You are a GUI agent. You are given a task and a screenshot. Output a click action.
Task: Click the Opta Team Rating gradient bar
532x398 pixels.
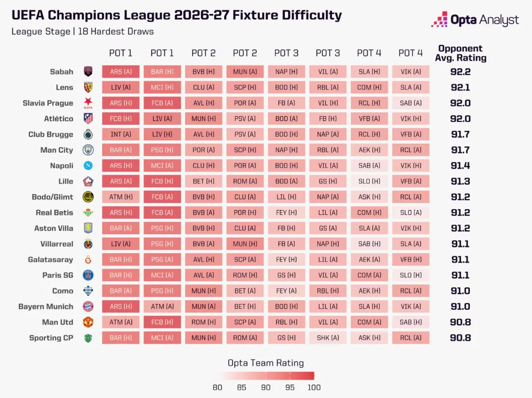pyautogui.click(x=266, y=376)
